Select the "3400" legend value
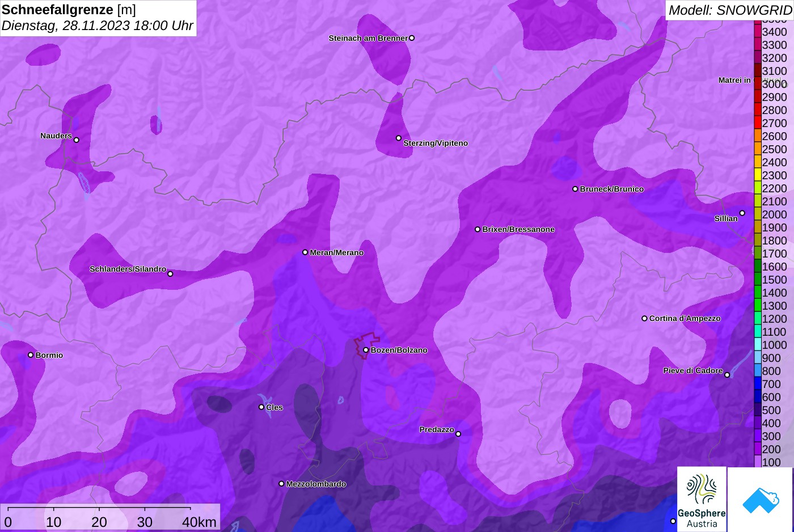 click(775, 32)
